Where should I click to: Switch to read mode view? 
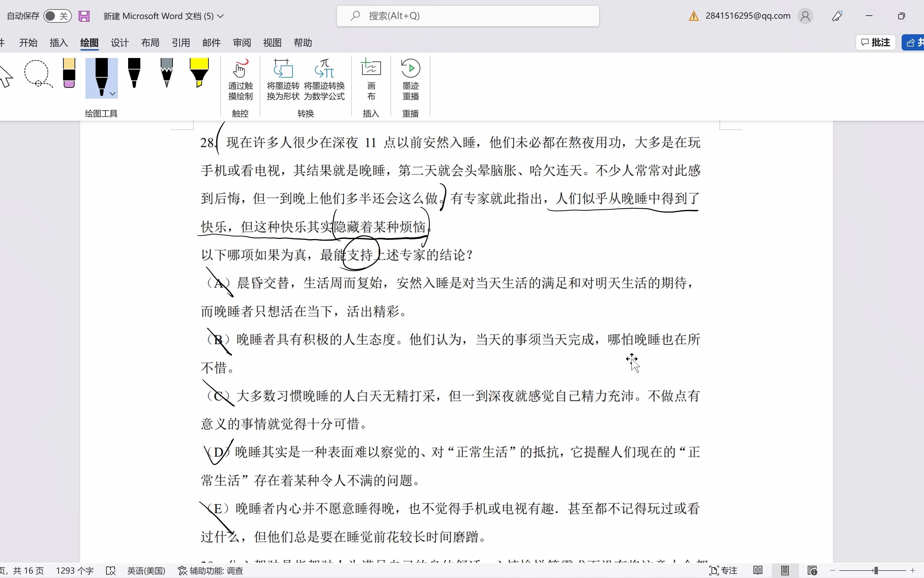coord(758,571)
